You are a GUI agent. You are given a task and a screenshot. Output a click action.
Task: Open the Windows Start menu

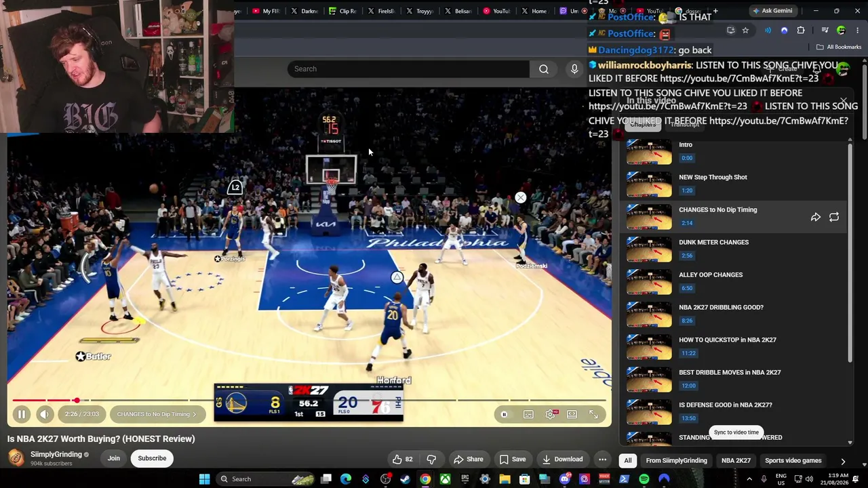[204, 479]
